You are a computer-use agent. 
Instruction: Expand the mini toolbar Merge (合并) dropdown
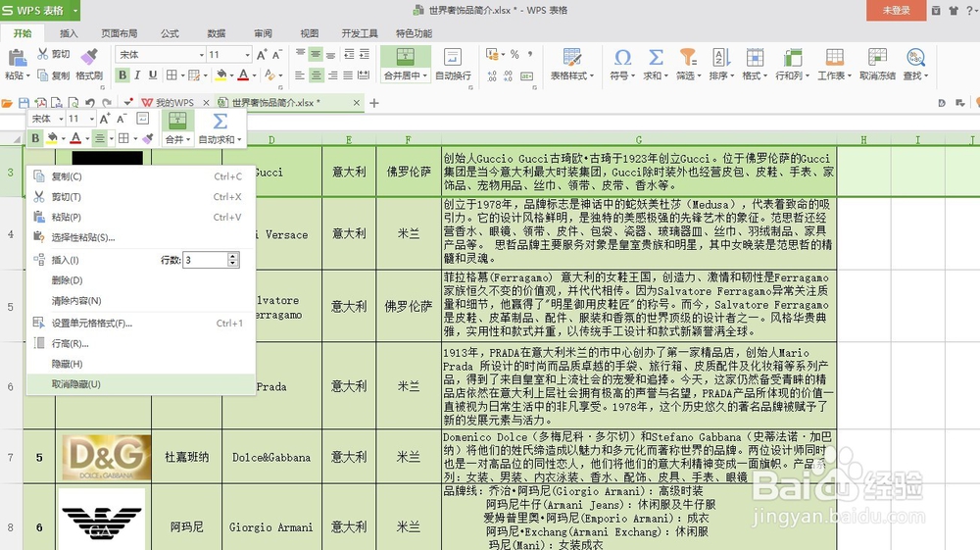[187, 140]
